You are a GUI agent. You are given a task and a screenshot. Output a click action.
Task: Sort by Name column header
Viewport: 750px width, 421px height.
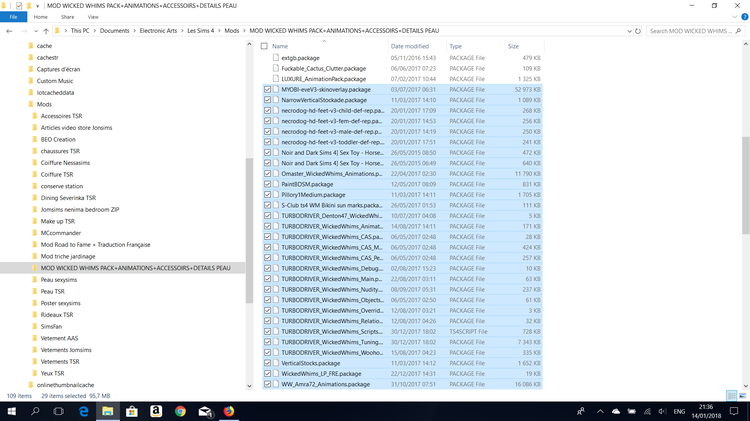point(280,46)
